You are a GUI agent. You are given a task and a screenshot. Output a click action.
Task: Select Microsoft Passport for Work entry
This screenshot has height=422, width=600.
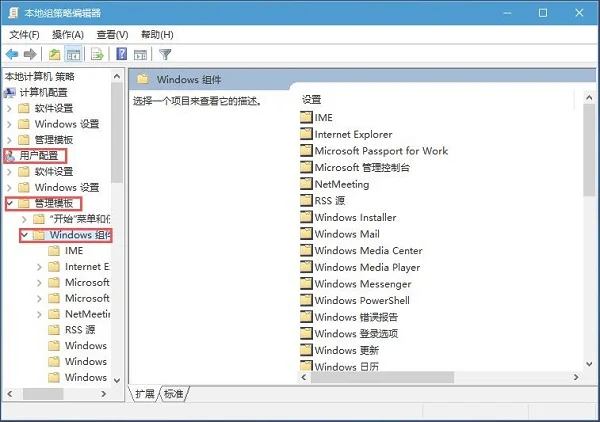[x=381, y=151]
